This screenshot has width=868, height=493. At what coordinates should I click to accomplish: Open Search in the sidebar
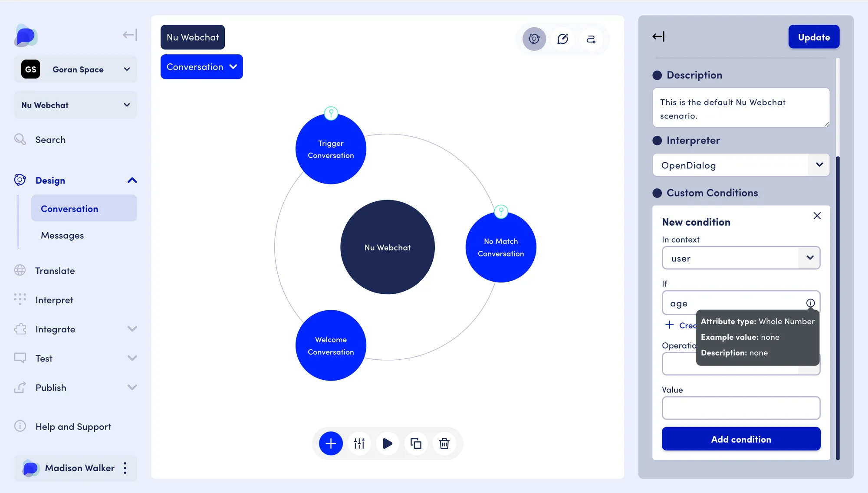[50, 140]
